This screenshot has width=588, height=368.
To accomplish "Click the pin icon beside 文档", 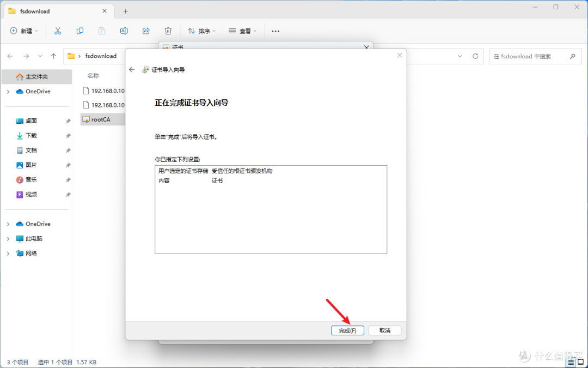I will 68,150.
